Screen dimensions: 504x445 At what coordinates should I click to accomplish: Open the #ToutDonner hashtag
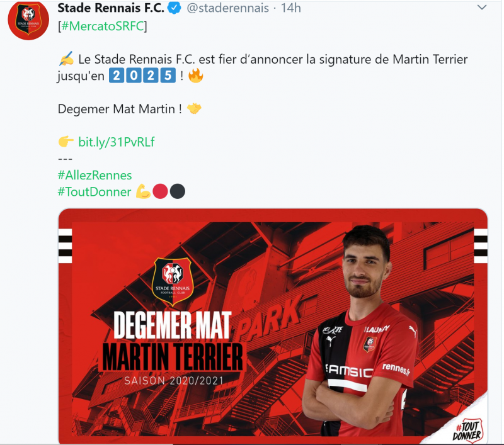[94, 192]
